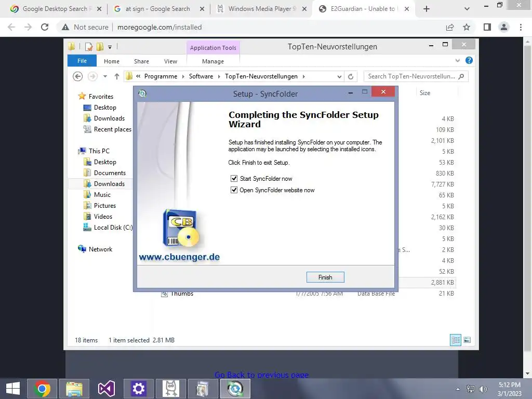Screen dimensions: 532x399
Task: Expand breadcrumb arrow after TopTen-Neuvorstellungen
Action: [303, 76]
